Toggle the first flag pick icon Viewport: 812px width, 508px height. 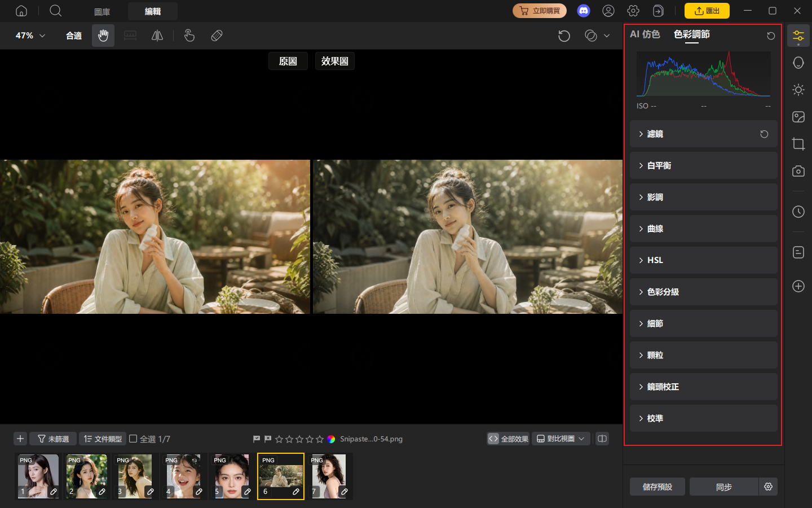point(257,439)
